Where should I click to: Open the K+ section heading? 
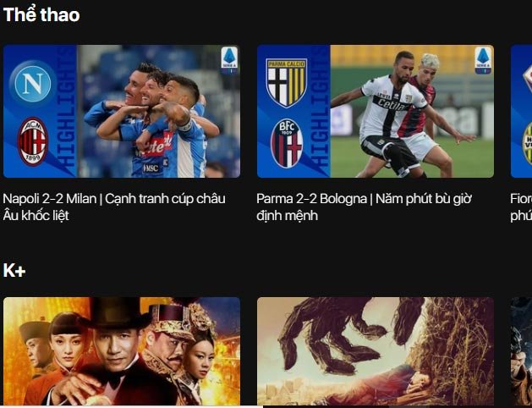[14, 271]
